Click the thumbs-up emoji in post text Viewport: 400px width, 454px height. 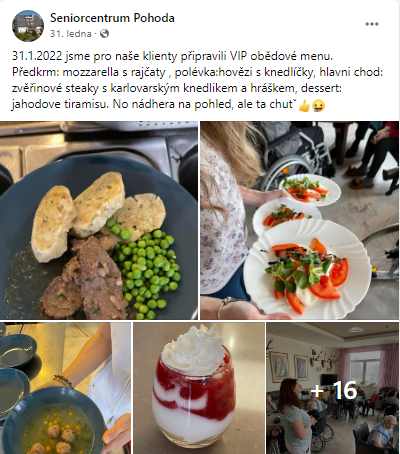click(304, 106)
